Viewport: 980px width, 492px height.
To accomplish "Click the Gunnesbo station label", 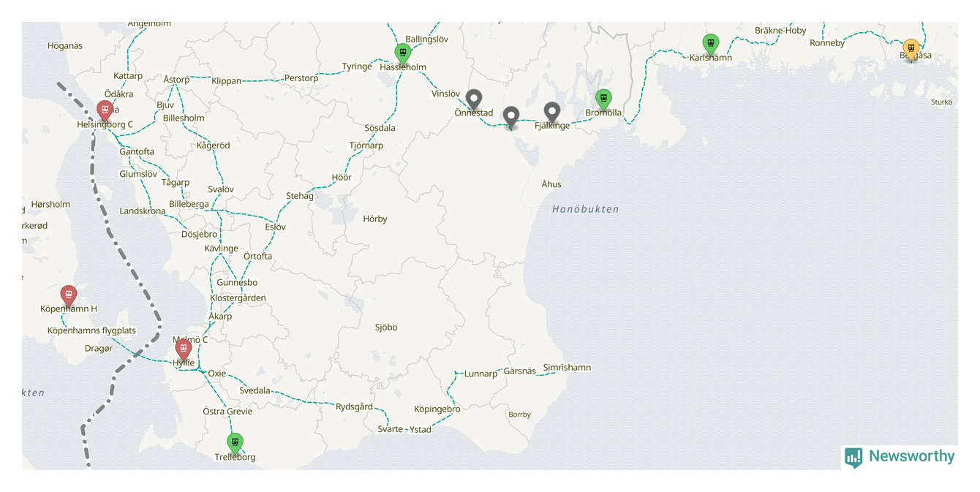I will click(x=237, y=282).
